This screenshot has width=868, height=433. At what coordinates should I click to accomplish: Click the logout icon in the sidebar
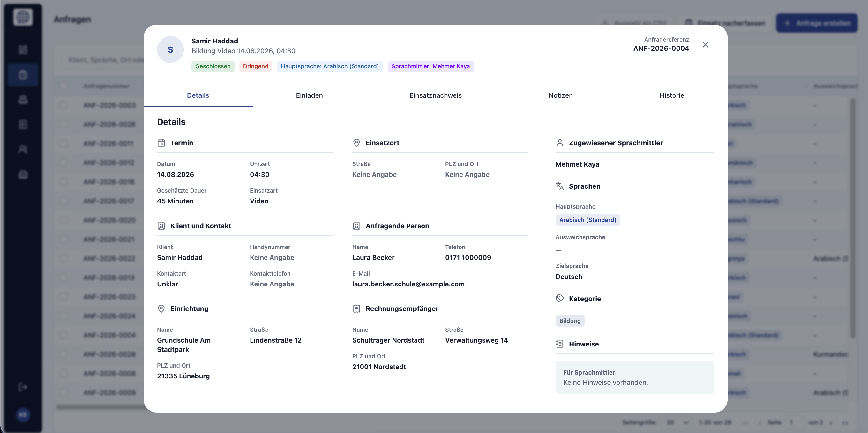point(23,387)
